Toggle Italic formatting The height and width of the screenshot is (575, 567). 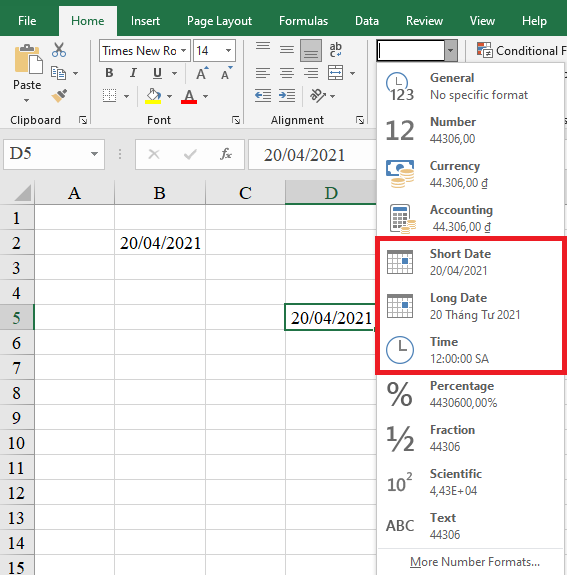[x=133, y=73]
